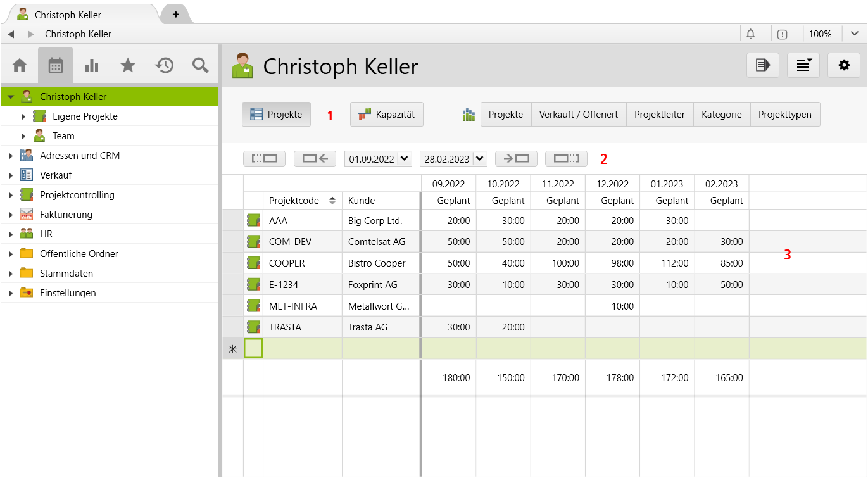Open a new tab with plus button
Screen dimensions: 868x478
[175, 14]
